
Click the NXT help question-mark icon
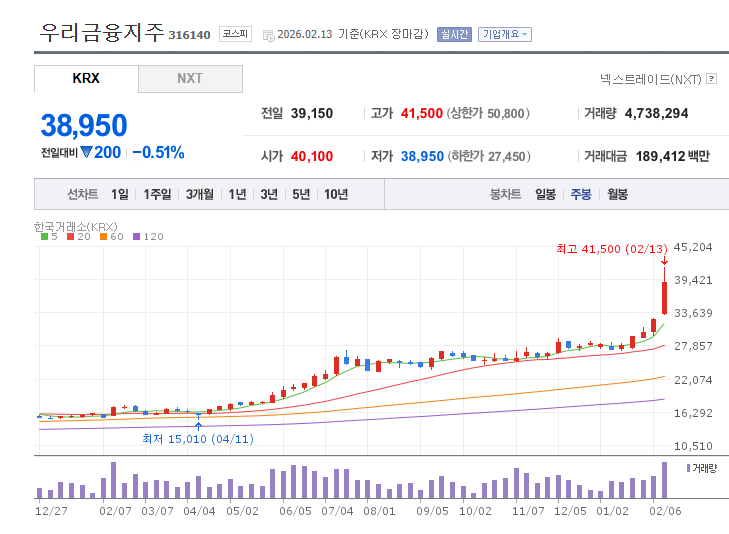[711, 79]
